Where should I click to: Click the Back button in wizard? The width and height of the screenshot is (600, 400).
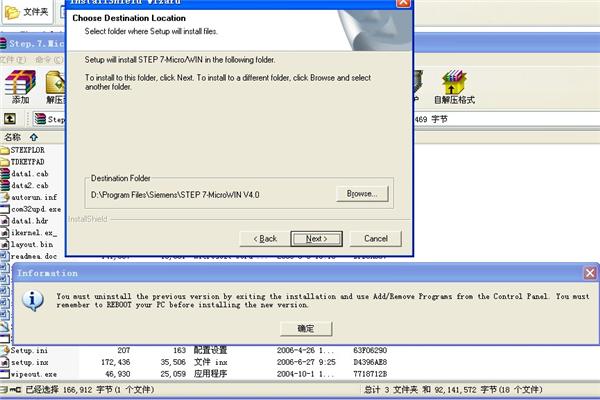265,239
